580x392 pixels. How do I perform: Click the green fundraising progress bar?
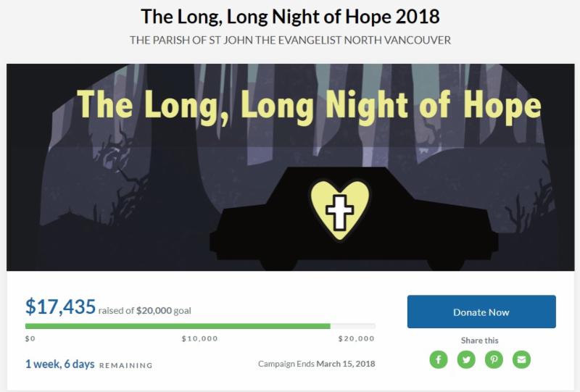178,326
